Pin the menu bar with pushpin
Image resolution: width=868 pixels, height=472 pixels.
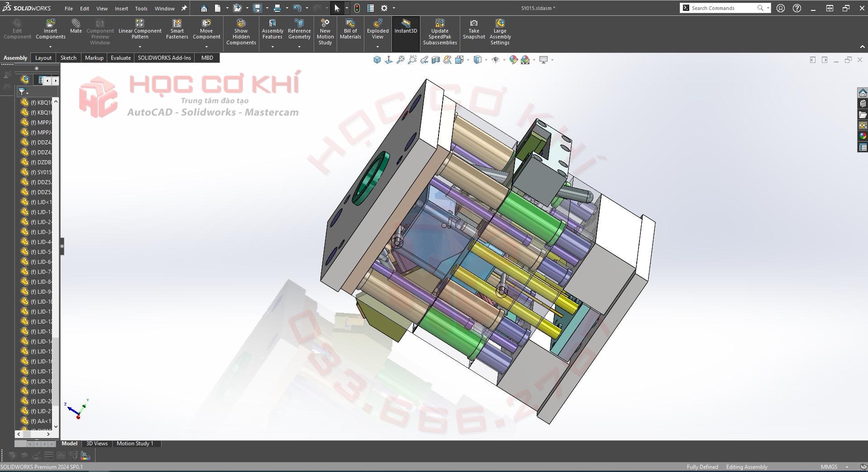pyautogui.click(x=184, y=8)
